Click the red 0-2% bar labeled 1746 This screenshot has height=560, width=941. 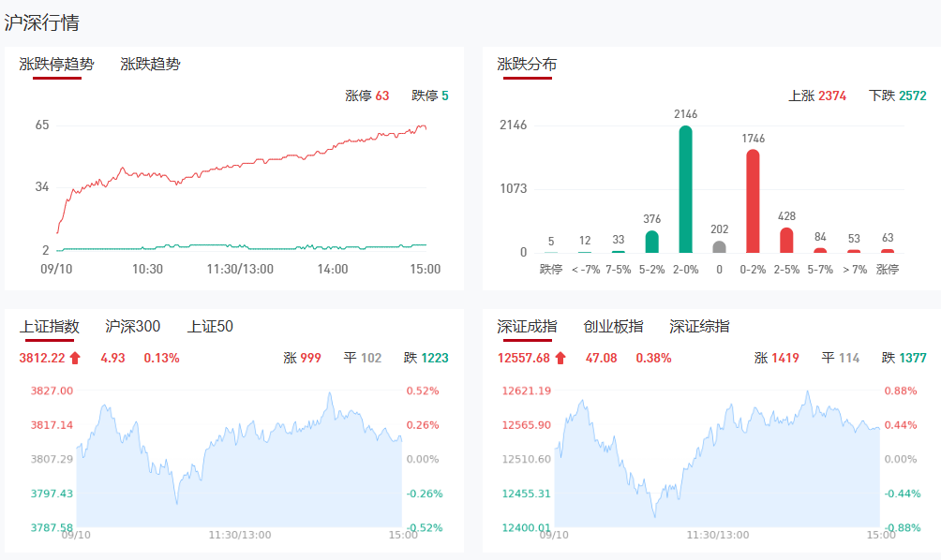(x=753, y=201)
